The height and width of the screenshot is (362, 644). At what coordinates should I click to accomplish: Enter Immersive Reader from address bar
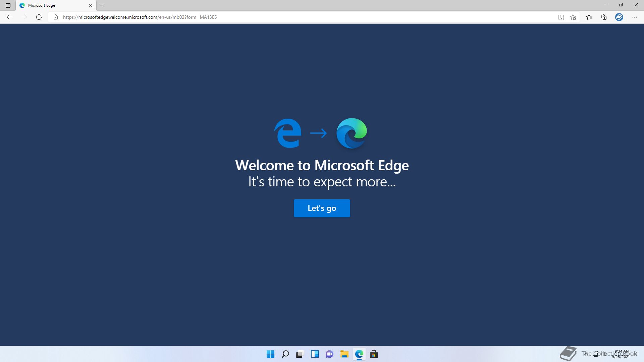coord(561,17)
